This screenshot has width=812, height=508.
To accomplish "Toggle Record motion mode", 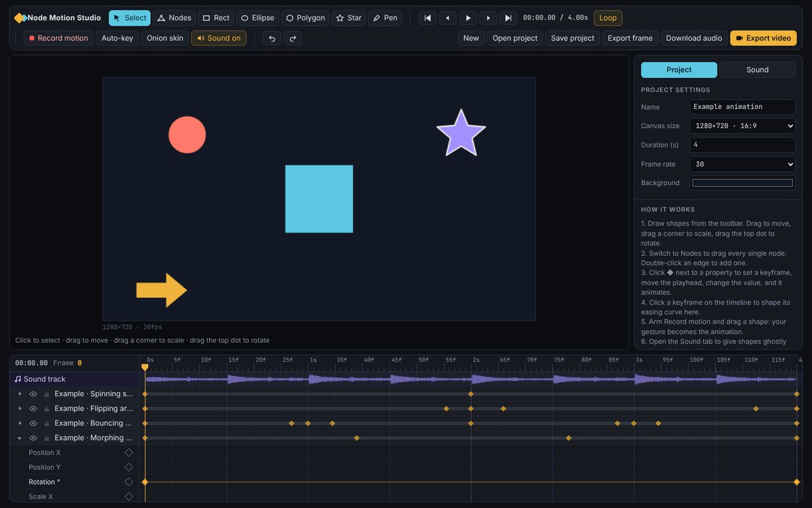I will point(59,38).
